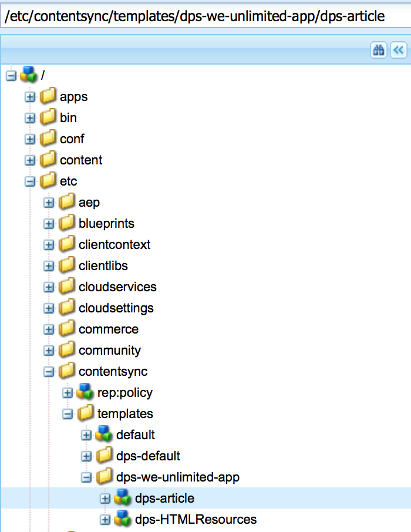
Task: Select the rep:policy tree item label
Action: pyautogui.click(x=125, y=393)
